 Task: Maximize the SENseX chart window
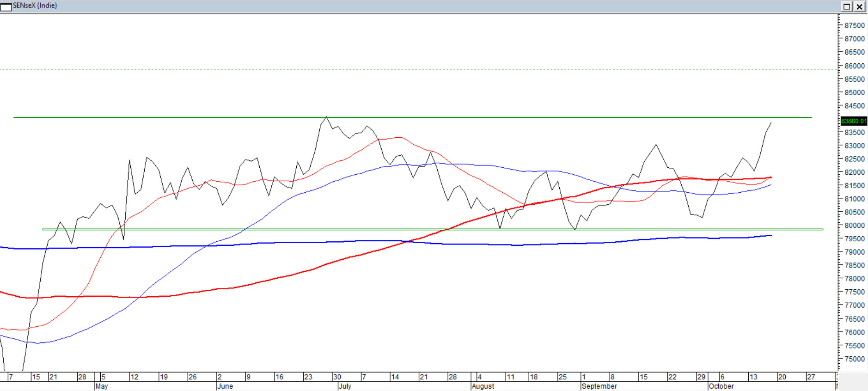847,6
